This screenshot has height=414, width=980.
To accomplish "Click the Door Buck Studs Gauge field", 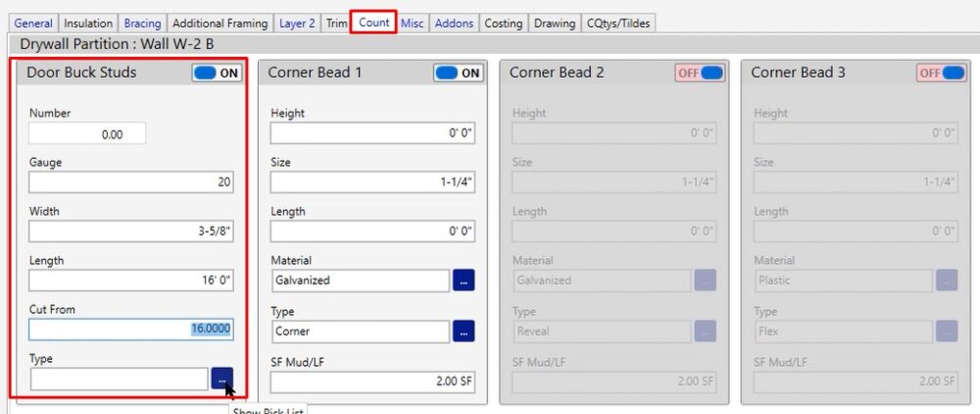I will (x=130, y=182).
